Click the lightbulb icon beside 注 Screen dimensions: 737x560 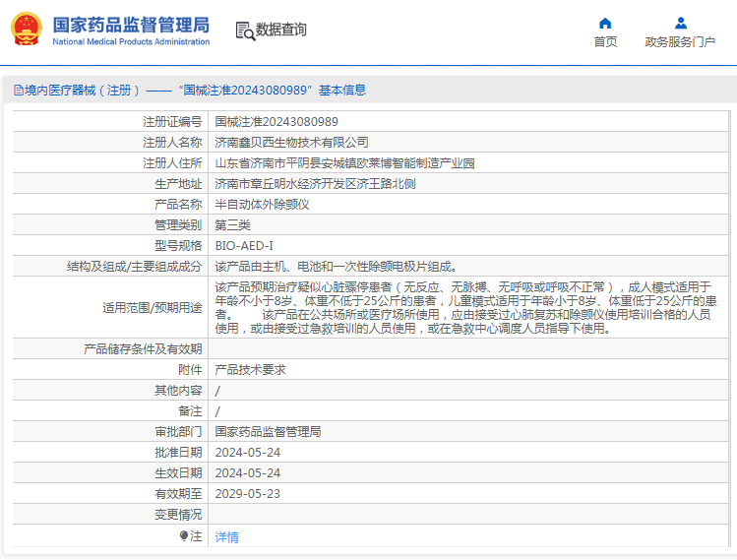click(184, 535)
